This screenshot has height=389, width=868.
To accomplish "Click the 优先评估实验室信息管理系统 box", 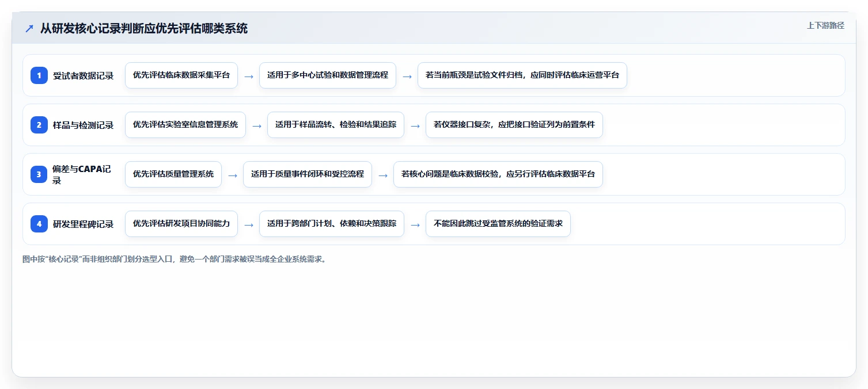I will pyautogui.click(x=185, y=125).
